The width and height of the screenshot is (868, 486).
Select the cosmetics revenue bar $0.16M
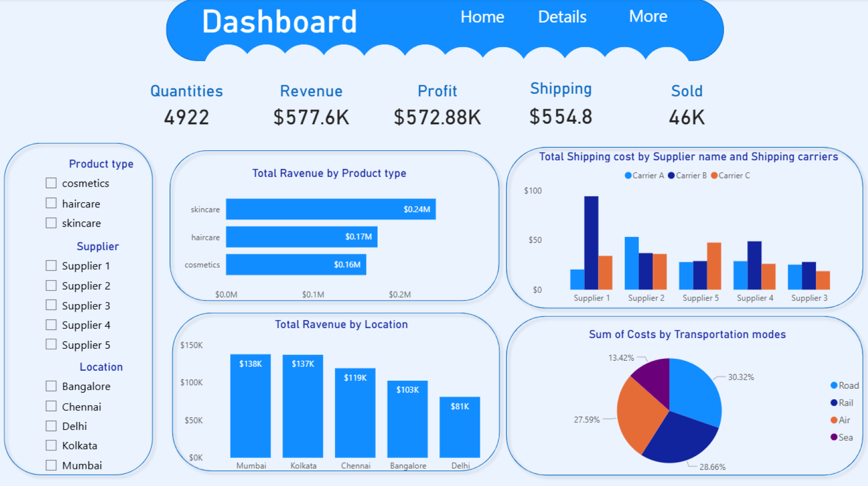(x=296, y=265)
